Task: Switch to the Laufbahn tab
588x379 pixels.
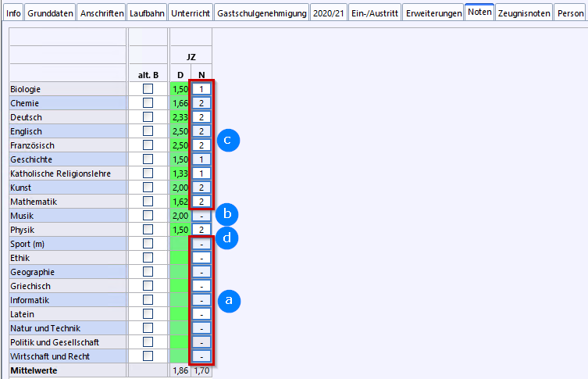Action: (147, 13)
